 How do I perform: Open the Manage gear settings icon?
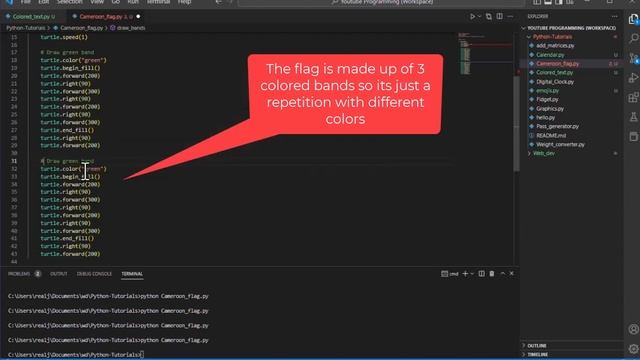[x=633, y=349]
